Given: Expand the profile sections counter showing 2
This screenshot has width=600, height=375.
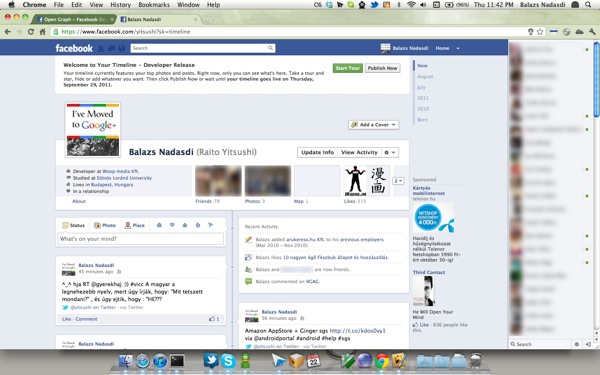Looking at the screenshot, I should (x=398, y=181).
